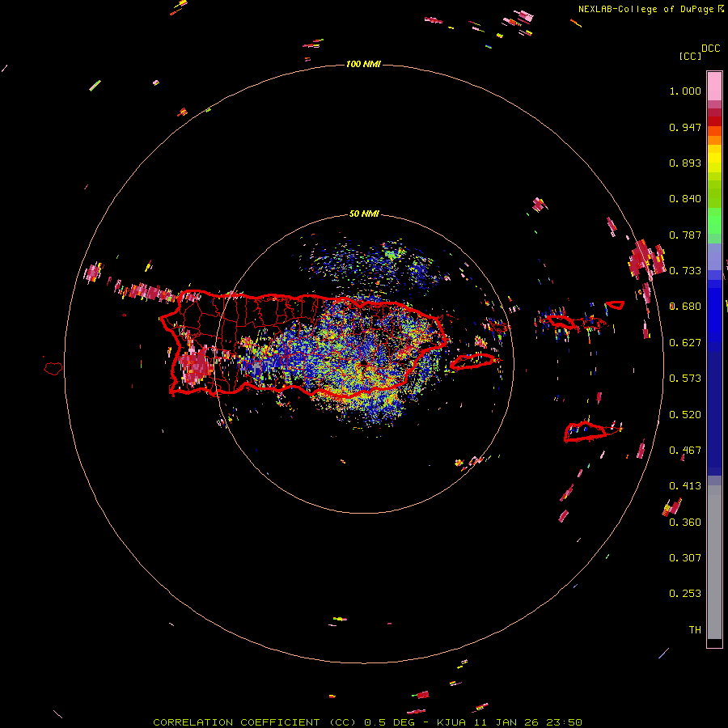Click the small northeastern island outline near 0.680
The image size is (728, 728).
(616, 305)
